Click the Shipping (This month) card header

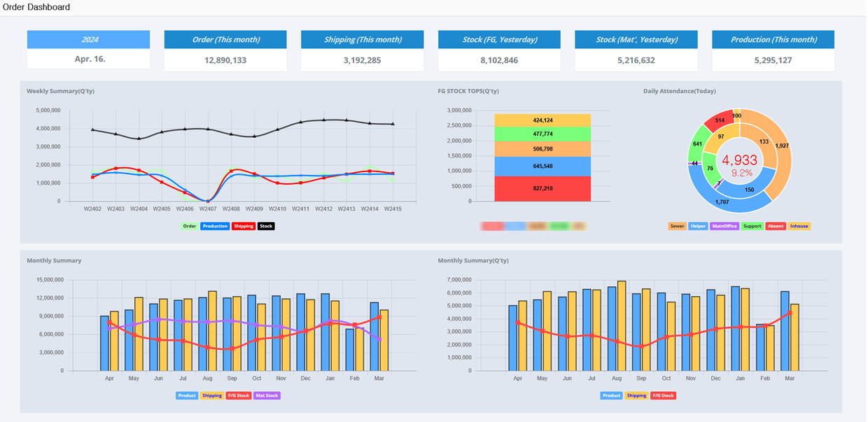point(363,39)
